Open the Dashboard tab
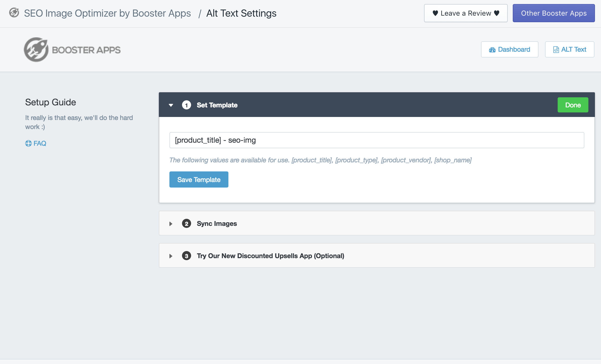Screen dimensions: 601x364 pos(509,49)
